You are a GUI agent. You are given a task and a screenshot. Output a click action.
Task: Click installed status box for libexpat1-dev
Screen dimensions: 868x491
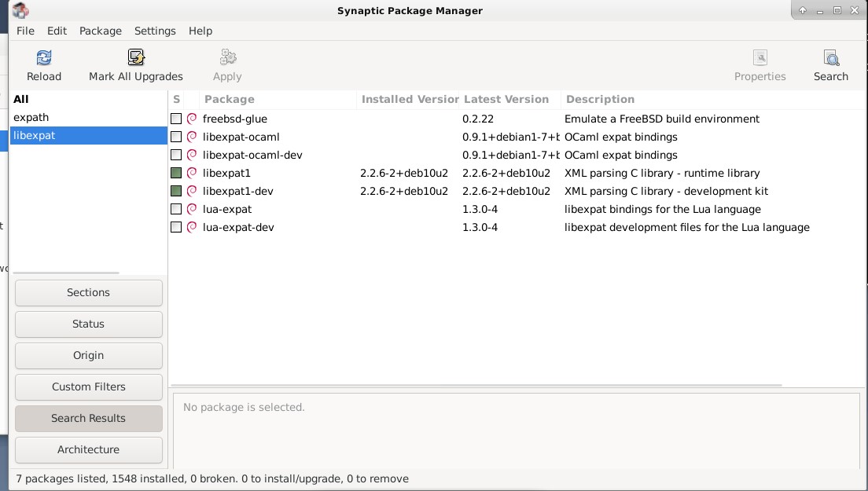click(x=176, y=191)
